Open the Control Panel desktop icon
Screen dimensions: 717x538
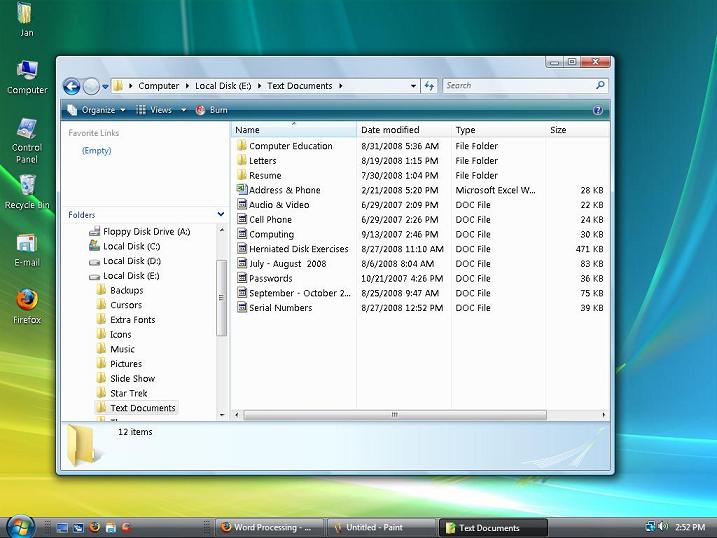[x=27, y=130]
